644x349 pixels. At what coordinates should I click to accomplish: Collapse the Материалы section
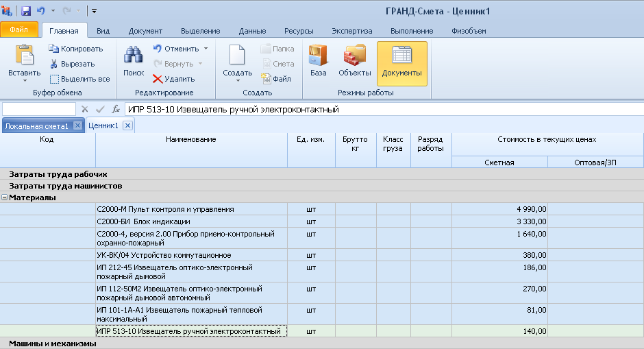coord(5,197)
